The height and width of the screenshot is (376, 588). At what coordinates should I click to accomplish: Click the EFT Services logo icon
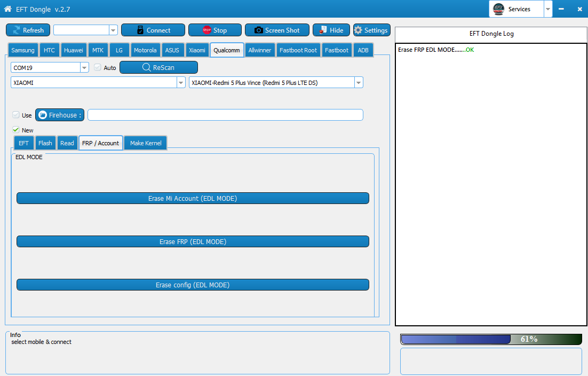click(498, 9)
